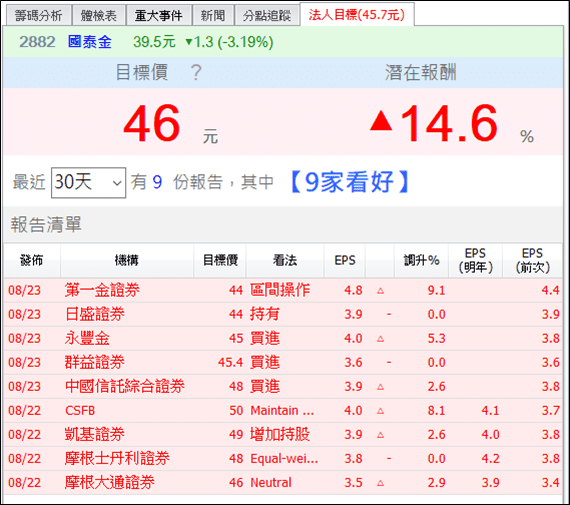Sort by the 發佈 column header
Screen dimensions: 570x505
32,260
